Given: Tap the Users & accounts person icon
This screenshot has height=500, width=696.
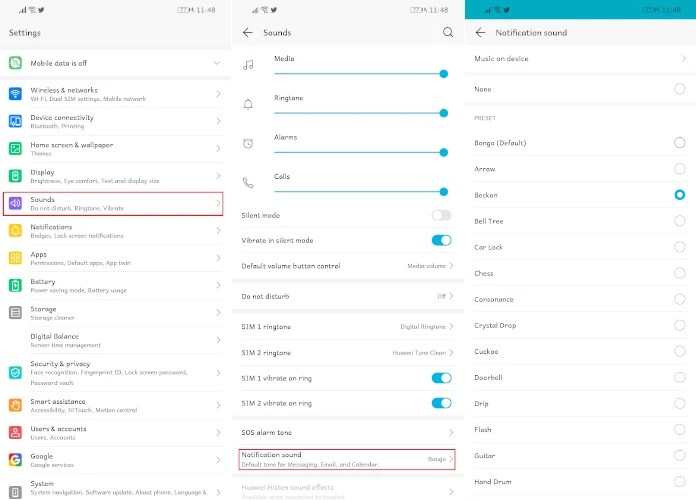Looking at the screenshot, I should [16, 433].
